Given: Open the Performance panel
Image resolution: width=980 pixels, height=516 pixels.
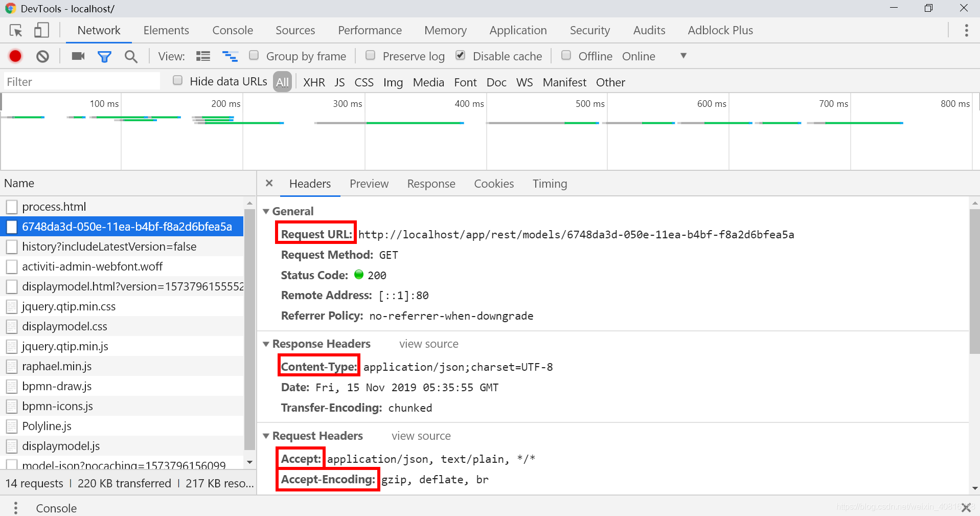Looking at the screenshot, I should pos(370,30).
